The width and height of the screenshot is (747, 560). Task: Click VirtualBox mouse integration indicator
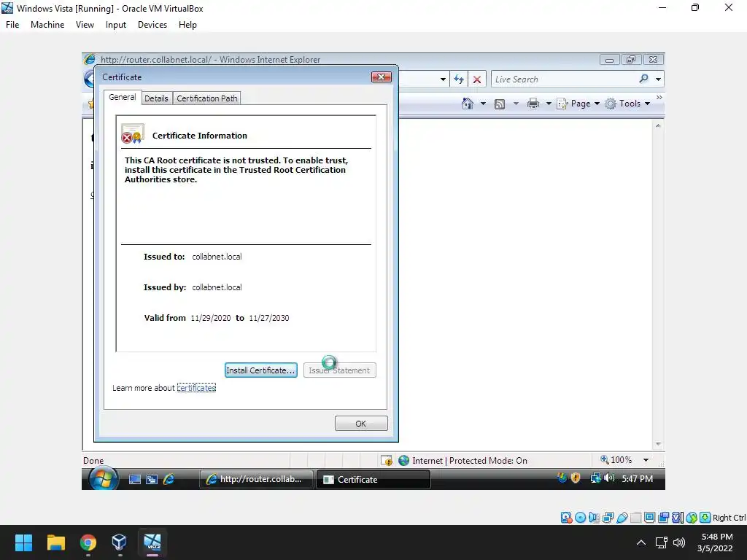pos(692,518)
